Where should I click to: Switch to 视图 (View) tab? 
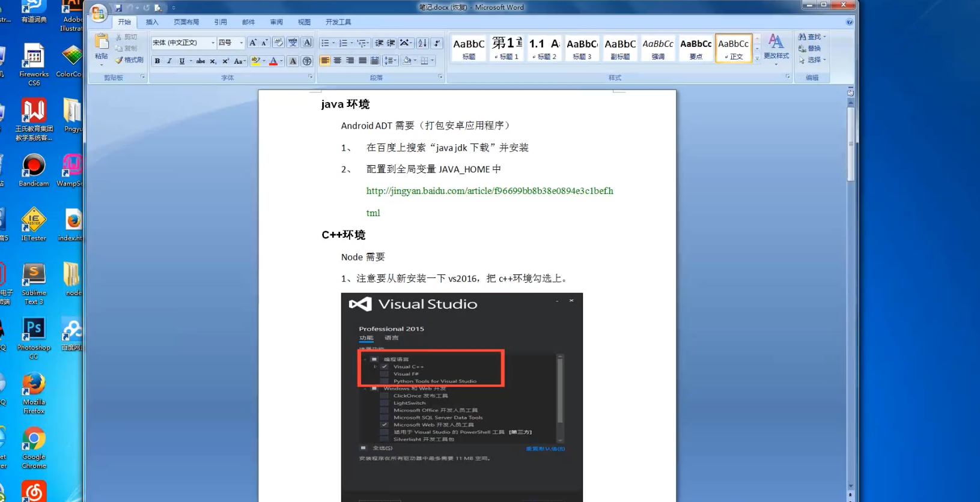[x=305, y=22]
